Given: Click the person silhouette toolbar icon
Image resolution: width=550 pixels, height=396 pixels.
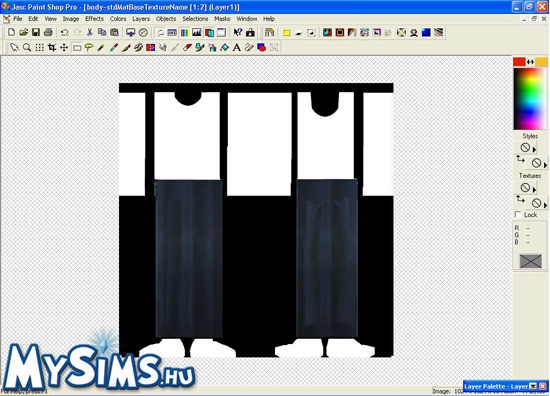Looking at the screenshot, I should [x=414, y=33].
